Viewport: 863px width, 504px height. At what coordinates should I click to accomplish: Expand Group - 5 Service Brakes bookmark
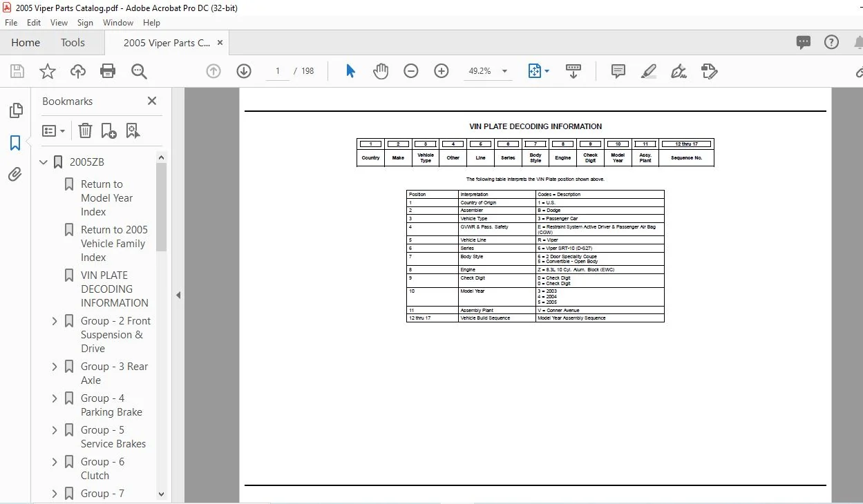[x=55, y=430]
